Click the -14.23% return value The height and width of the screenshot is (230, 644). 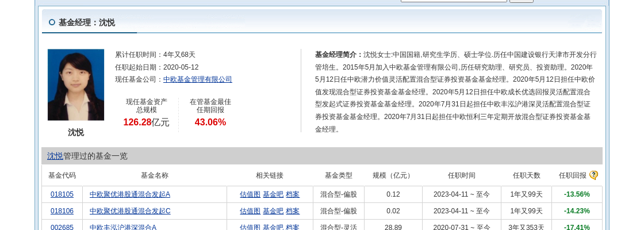click(x=577, y=211)
